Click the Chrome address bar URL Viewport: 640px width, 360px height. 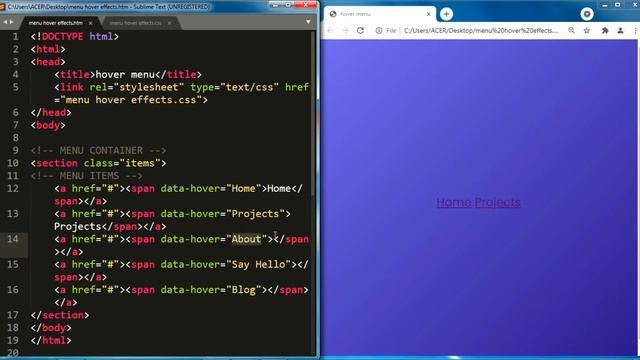click(481, 31)
